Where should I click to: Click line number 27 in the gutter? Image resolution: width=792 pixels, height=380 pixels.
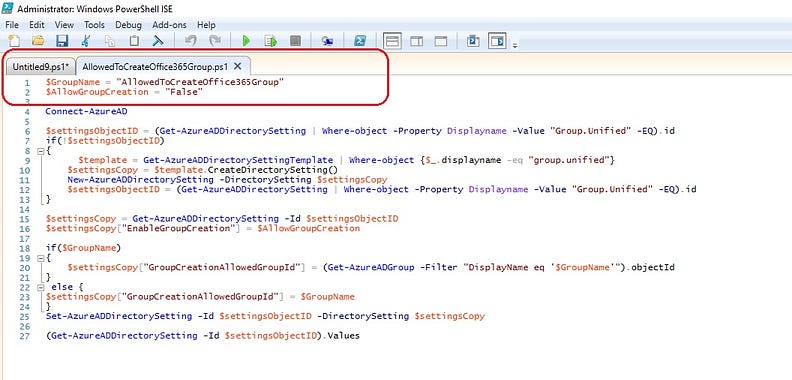click(25, 336)
